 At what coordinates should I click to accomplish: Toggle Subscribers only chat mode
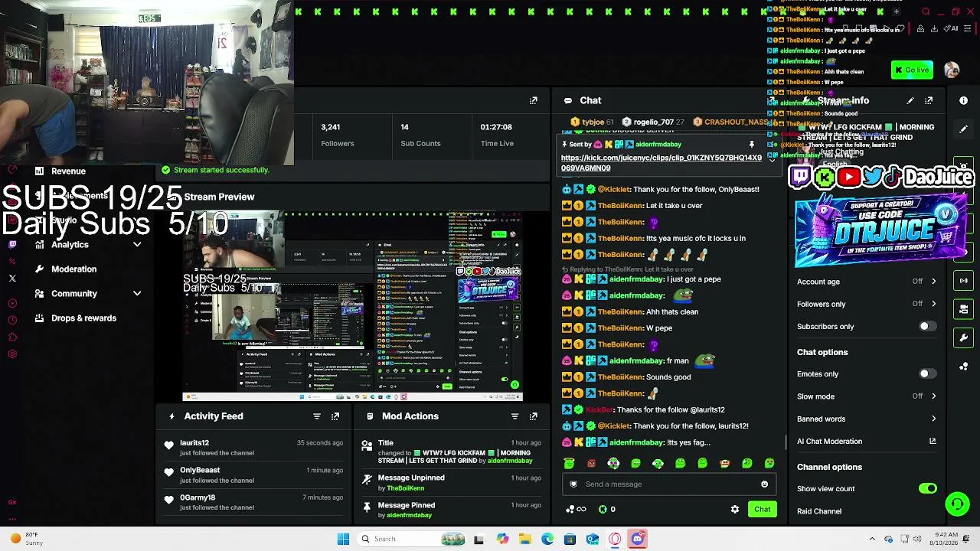927,326
